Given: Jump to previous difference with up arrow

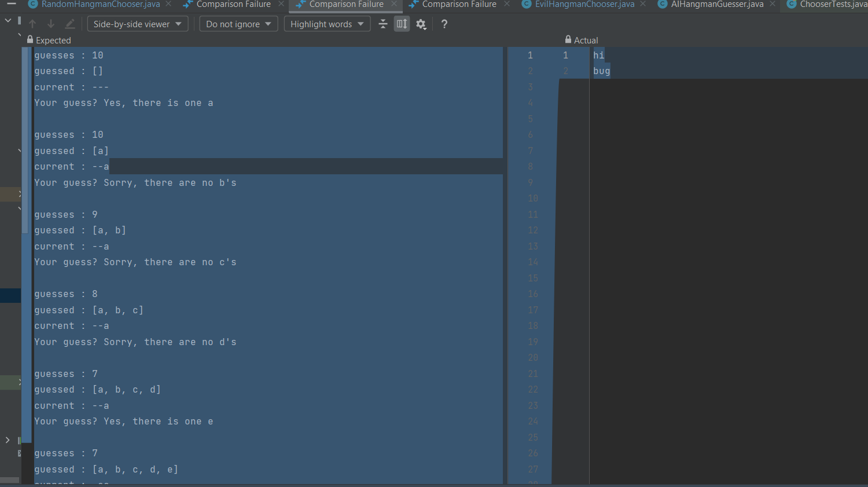Looking at the screenshot, I should click(x=32, y=24).
